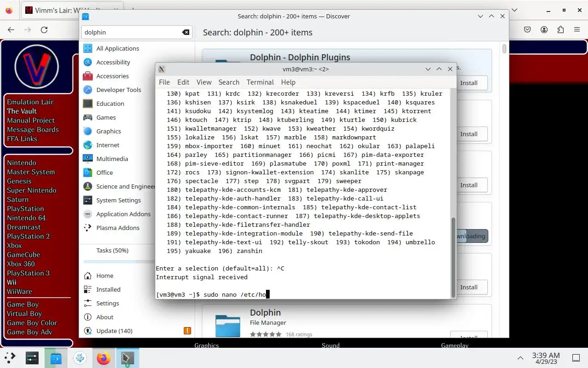Select the Accessories category icon
This screenshot has height=368, width=588.
click(88, 76)
